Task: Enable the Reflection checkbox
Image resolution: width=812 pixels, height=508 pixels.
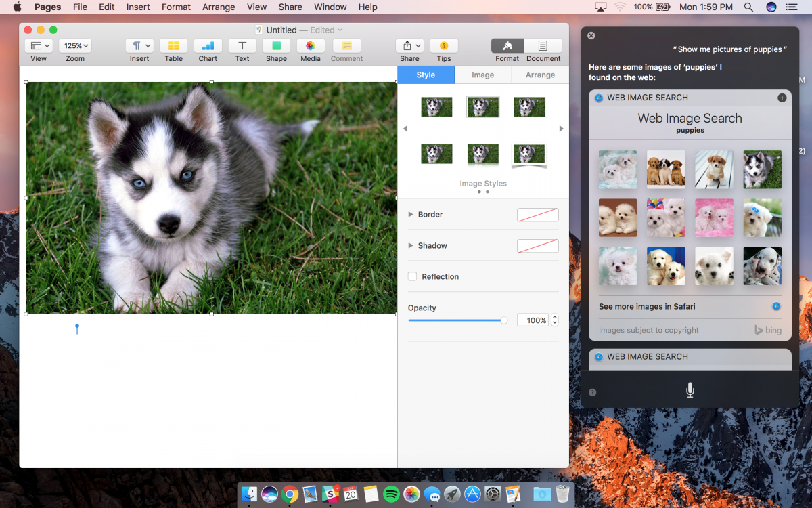Action: point(412,276)
